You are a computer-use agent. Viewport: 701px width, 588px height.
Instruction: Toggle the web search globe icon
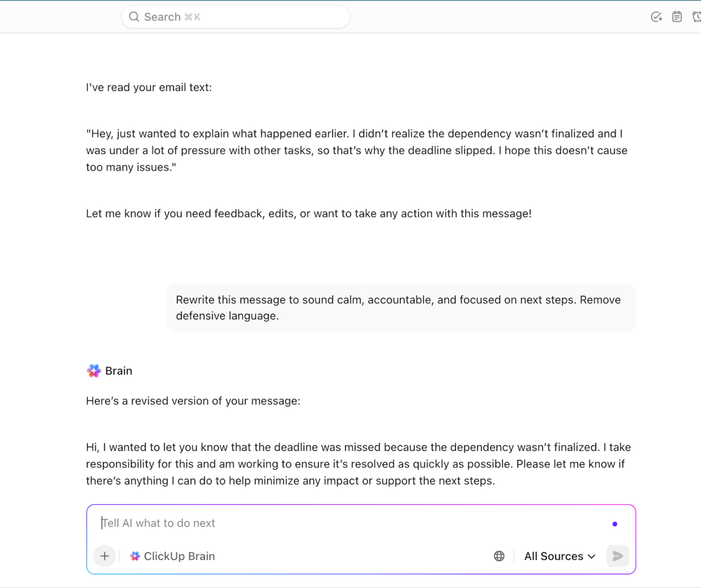coord(499,556)
